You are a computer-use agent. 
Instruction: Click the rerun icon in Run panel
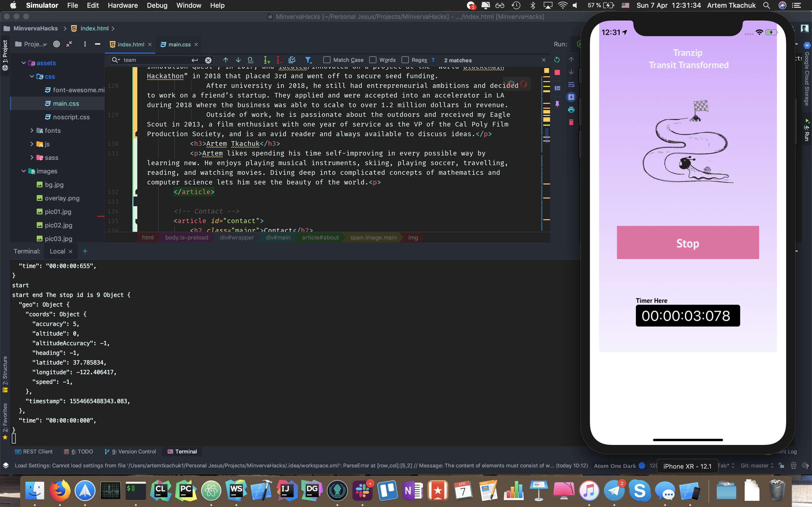tap(557, 60)
